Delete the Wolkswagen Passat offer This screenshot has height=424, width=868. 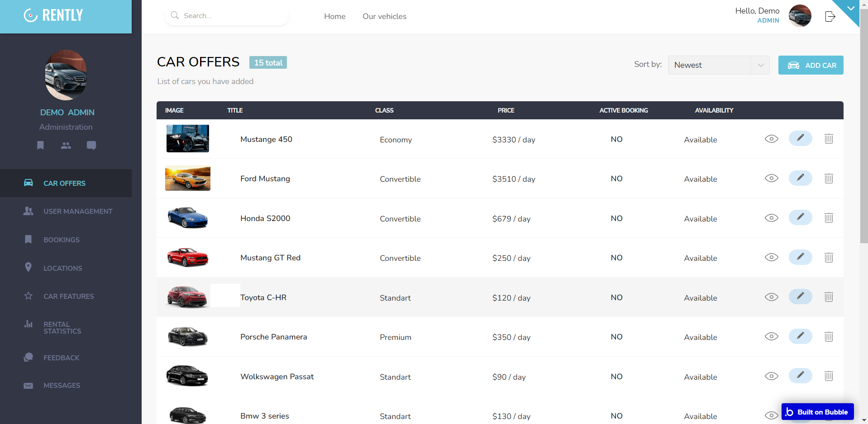click(829, 376)
